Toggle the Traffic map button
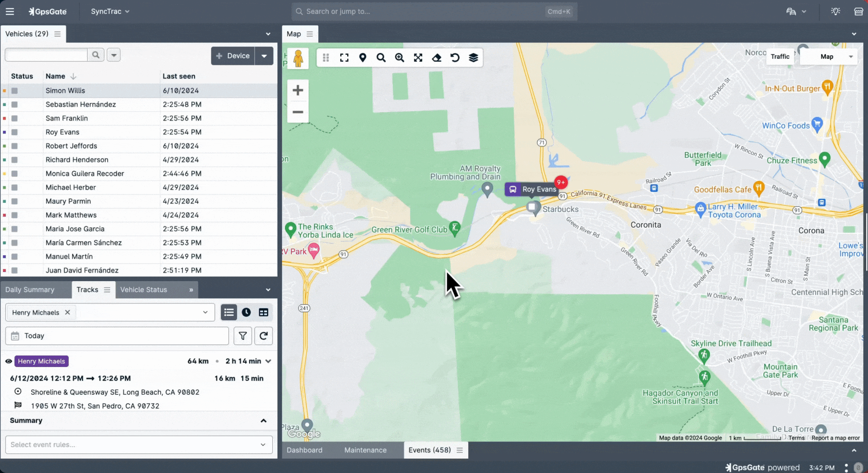 [780, 56]
